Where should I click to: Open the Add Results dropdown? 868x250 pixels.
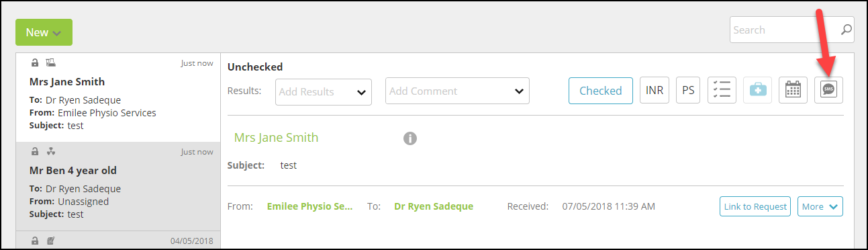[324, 91]
